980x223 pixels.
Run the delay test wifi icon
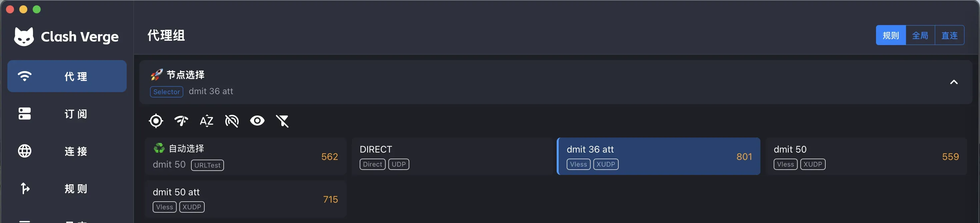point(181,121)
